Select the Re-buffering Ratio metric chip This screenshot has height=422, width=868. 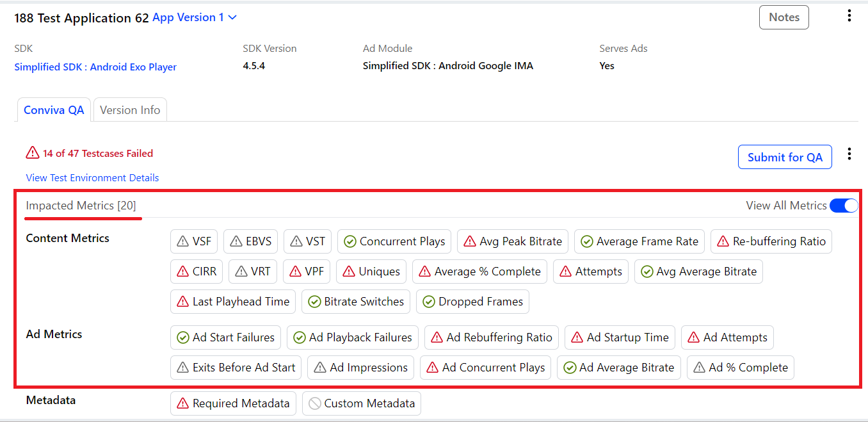pos(771,241)
